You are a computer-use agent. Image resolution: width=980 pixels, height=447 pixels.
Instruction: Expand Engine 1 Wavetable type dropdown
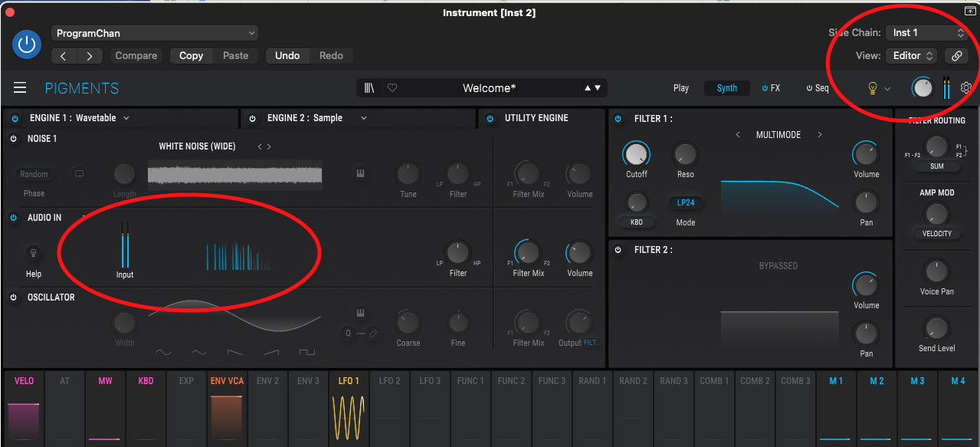126,118
